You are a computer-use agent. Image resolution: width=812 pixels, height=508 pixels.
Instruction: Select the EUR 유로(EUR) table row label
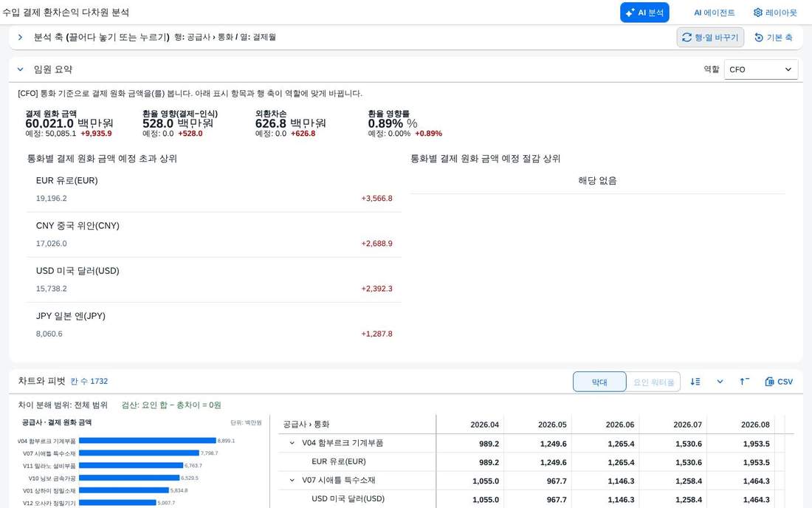point(339,461)
